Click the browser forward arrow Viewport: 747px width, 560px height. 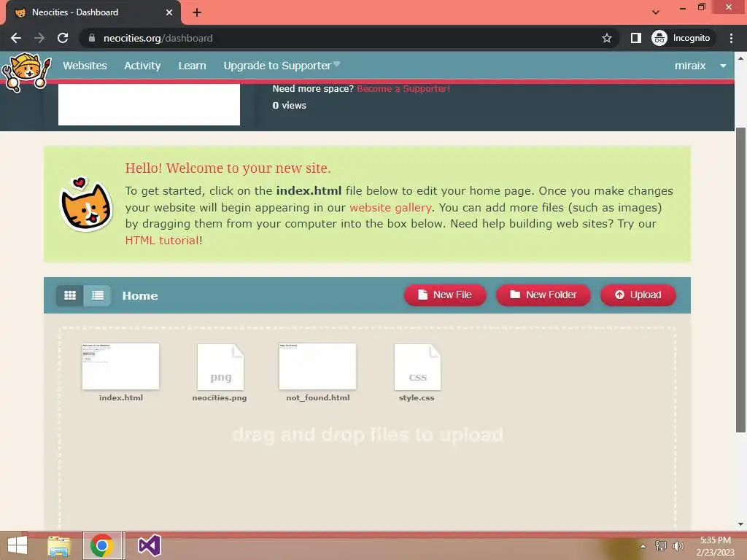click(x=39, y=38)
